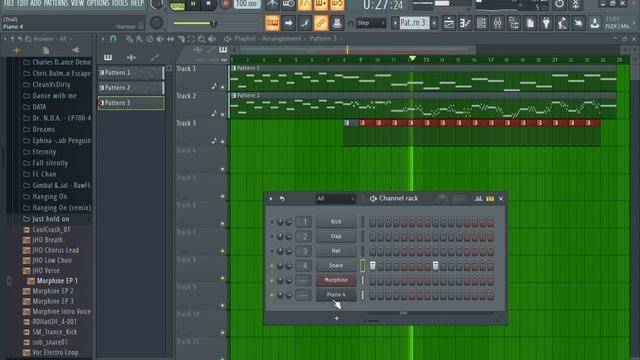Adjust the main volume slider handle
The height and width of the screenshot is (360, 640).
[213, 23]
